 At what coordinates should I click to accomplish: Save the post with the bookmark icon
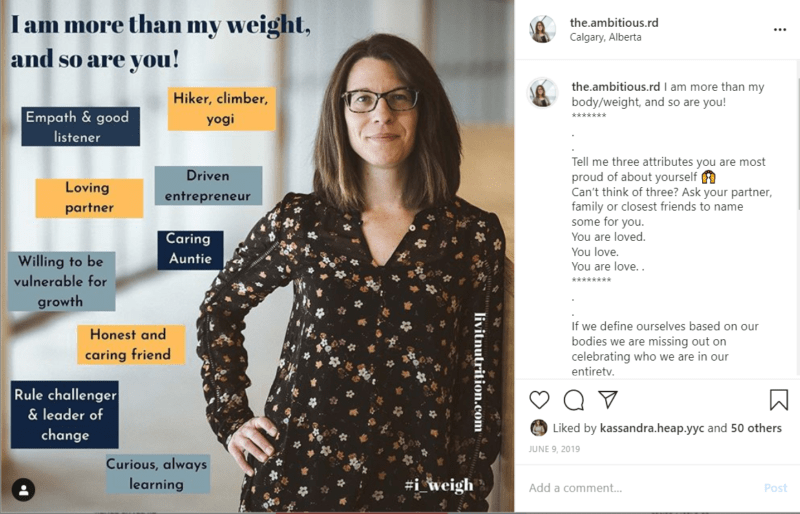tap(779, 400)
